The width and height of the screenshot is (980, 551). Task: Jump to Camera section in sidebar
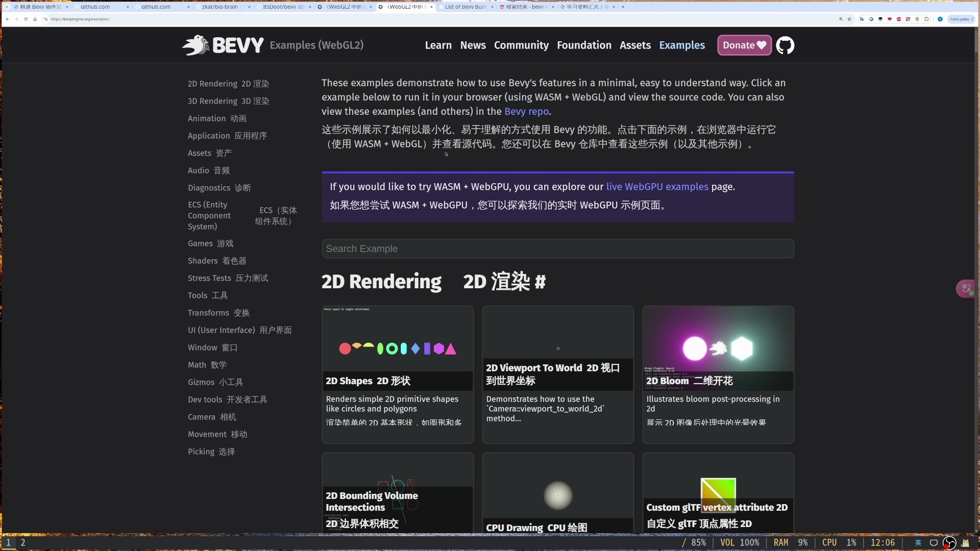(212, 417)
